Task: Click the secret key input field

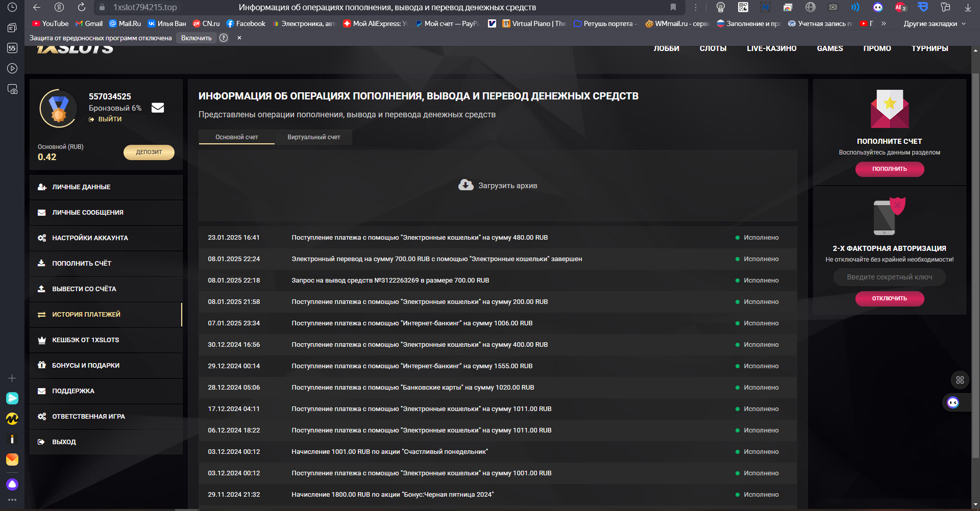Action: pos(889,277)
